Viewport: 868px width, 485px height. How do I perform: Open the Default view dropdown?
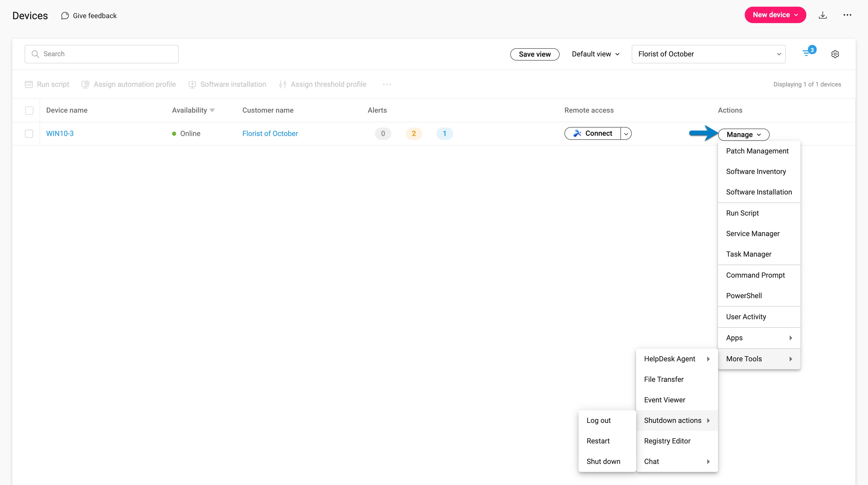coord(596,54)
